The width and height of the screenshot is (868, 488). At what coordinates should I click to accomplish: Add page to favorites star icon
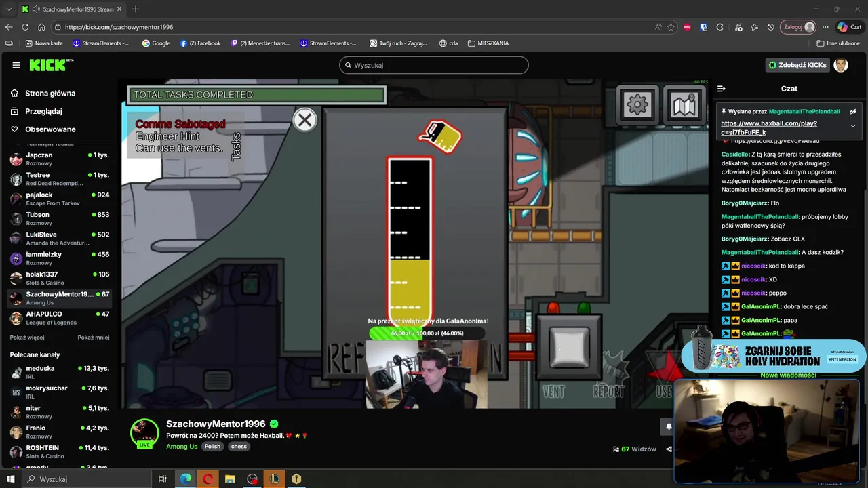coord(671,27)
